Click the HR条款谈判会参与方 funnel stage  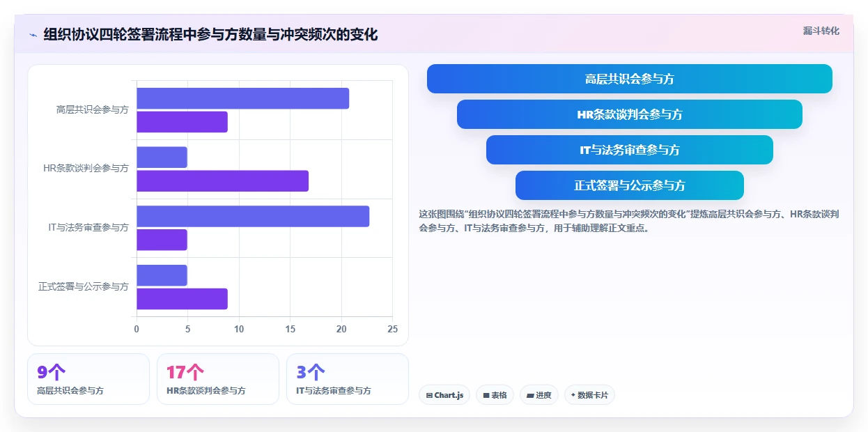click(630, 114)
